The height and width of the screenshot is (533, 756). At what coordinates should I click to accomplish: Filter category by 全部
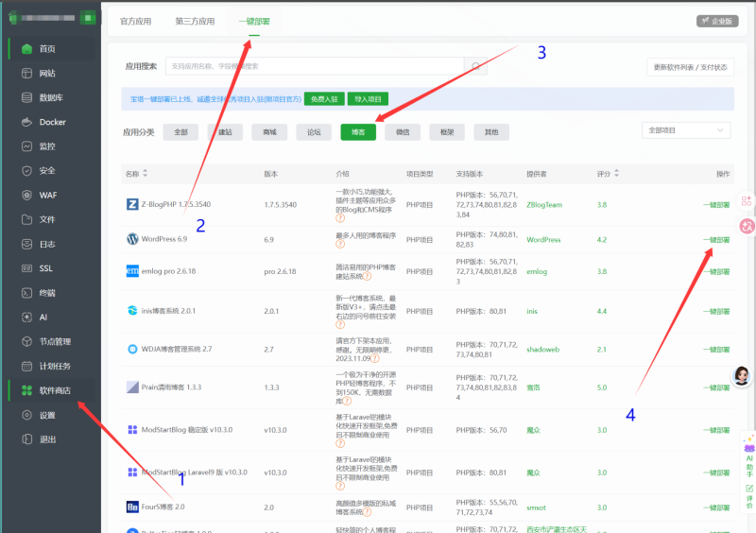point(180,132)
